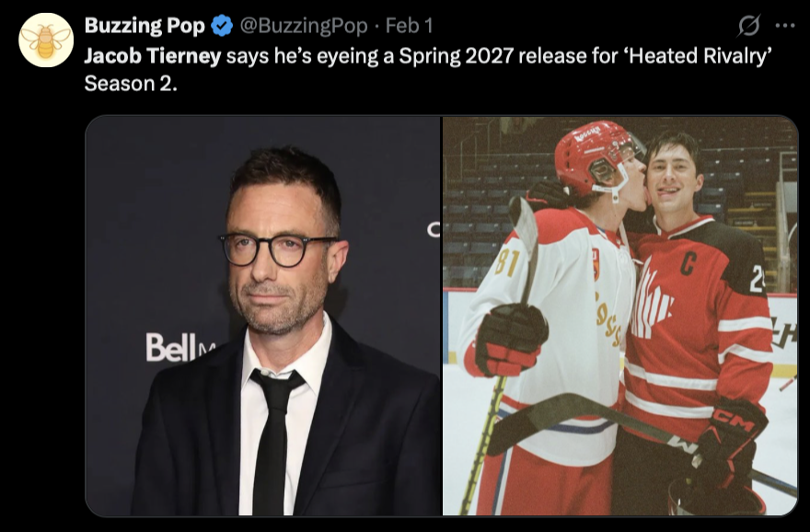The image size is (810, 532).
Task: Click the 'Season 2.' tweet line
Action: pos(131,83)
